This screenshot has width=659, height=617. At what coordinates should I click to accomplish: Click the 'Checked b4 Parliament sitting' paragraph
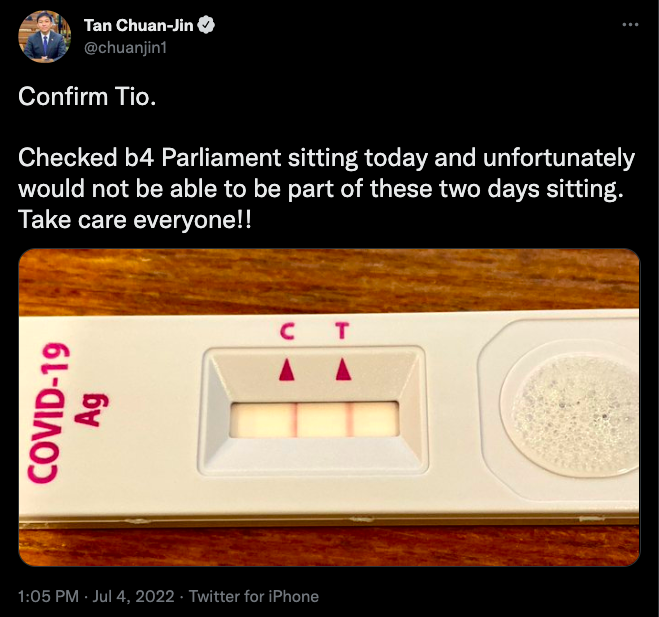(x=327, y=173)
